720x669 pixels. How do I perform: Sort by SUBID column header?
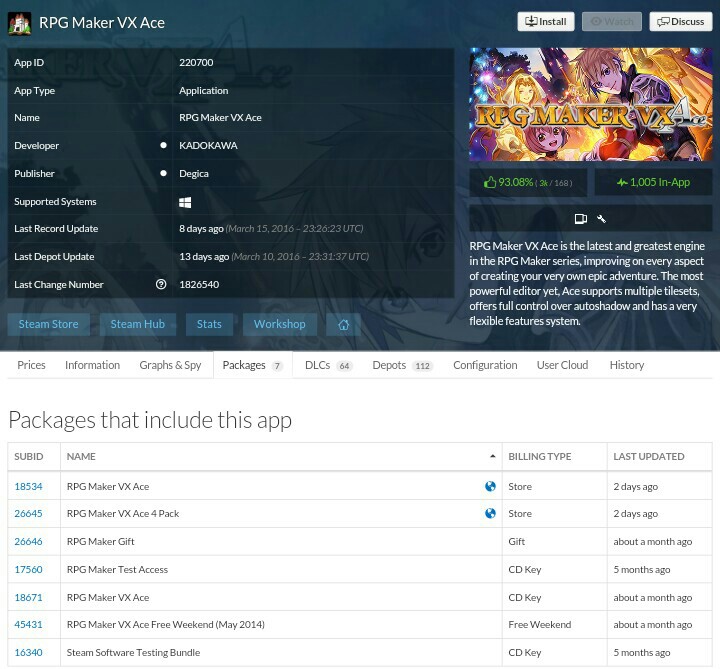click(x=34, y=456)
